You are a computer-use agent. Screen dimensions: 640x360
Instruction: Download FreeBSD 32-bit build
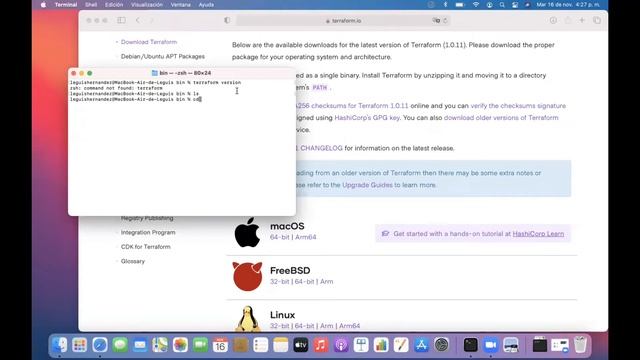[279, 282]
